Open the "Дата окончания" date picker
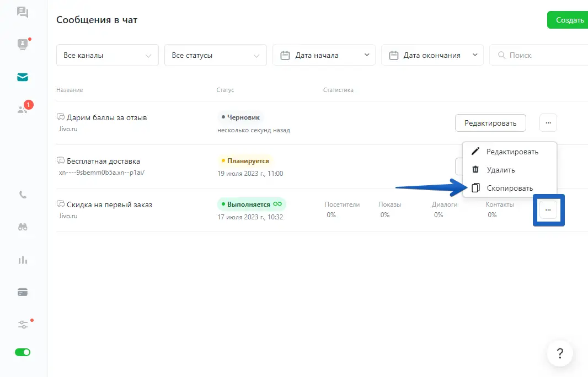This screenshot has height=377, width=588. (x=432, y=55)
